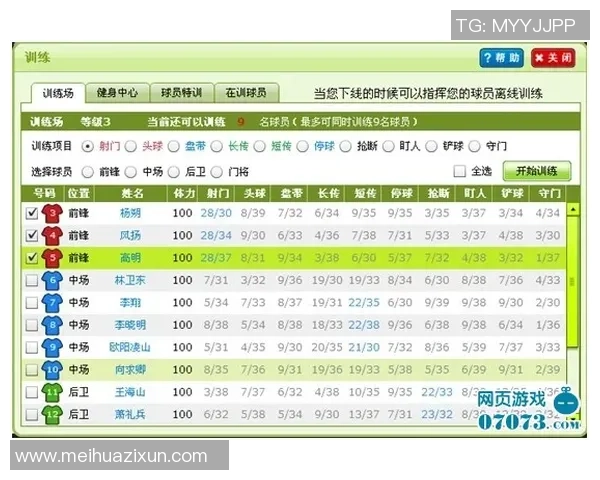Choose the 门将 player filter radio
Screen dimensions: 600x480
217,172
